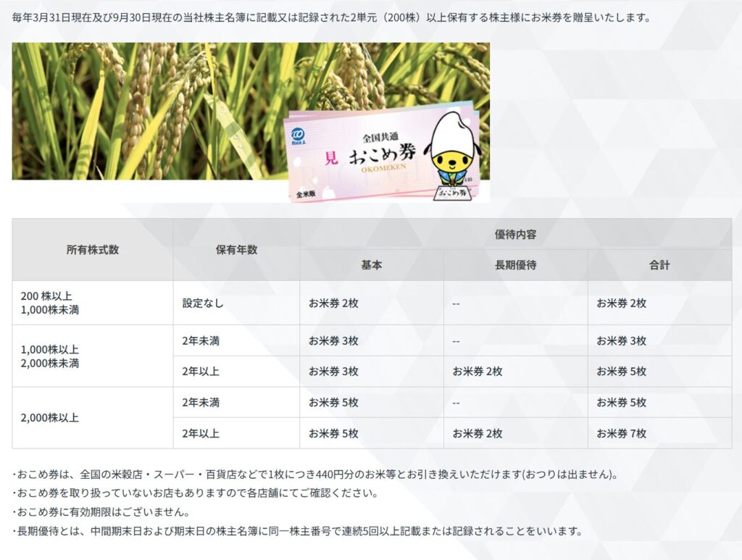
Task: Click the 合計 sub-header
Action: (x=659, y=266)
